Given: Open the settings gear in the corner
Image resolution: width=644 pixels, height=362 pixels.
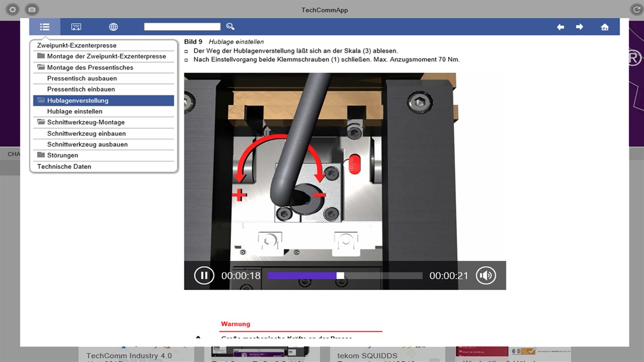Looking at the screenshot, I should coord(12,9).
